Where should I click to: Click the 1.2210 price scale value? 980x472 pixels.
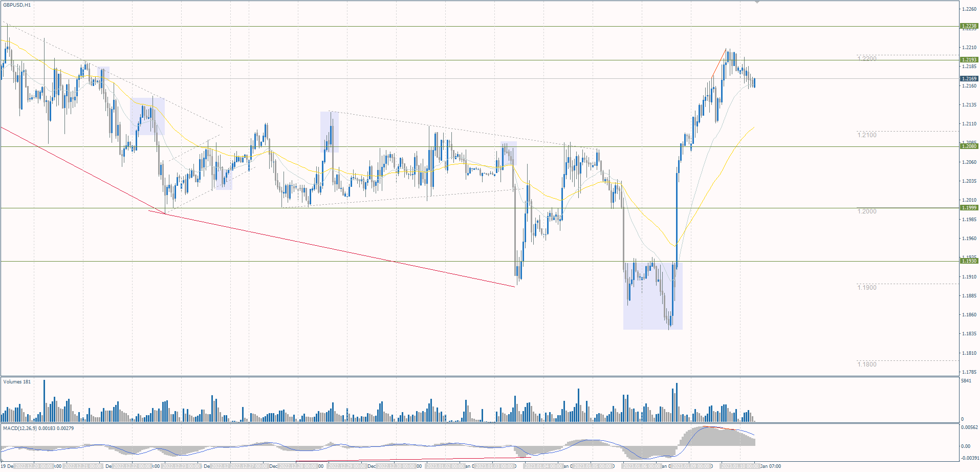[x=969, y=48]
